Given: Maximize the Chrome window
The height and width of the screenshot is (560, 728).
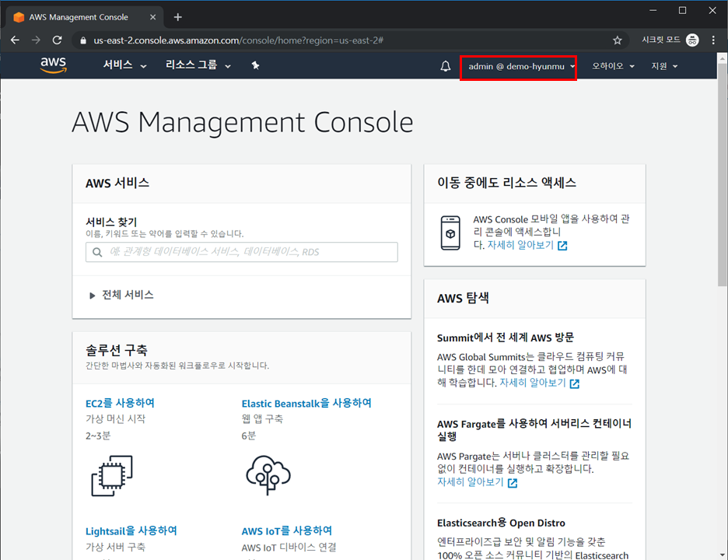Looking at the screenshot, I should [x=683, y=10].
